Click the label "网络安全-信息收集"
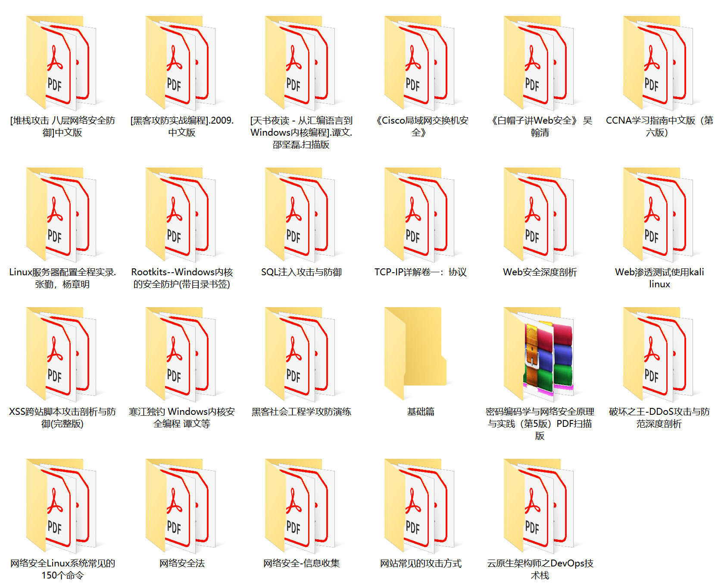The image size is (715, 588). tap(301, 563)
